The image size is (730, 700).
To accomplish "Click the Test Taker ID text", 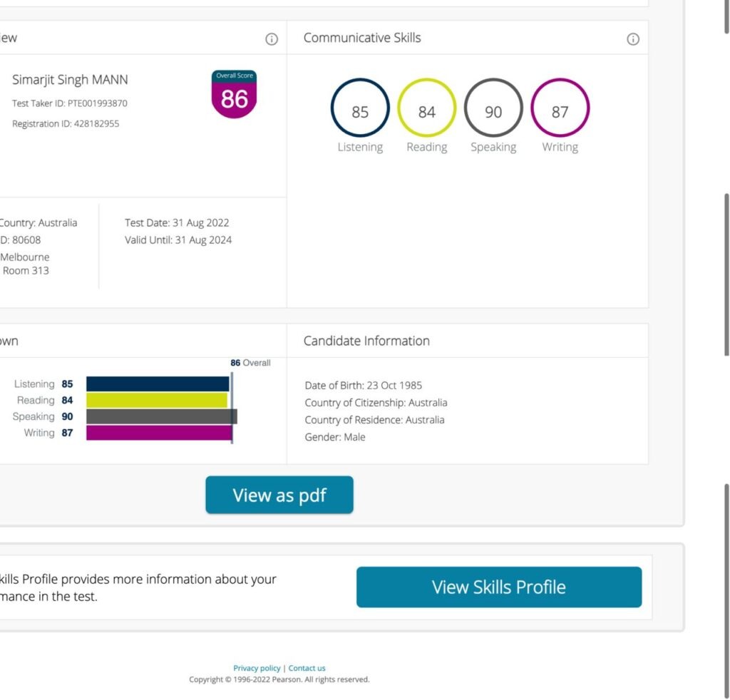I will [70, 103].
